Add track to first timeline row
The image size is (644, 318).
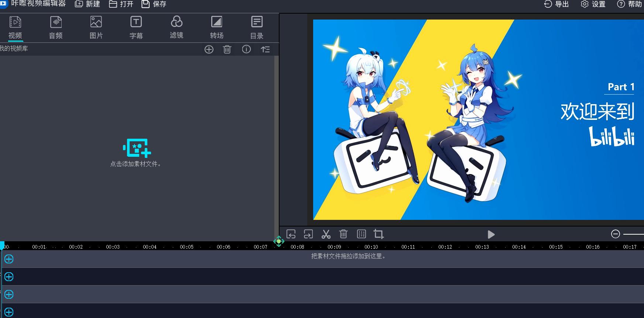pos(9,259)
